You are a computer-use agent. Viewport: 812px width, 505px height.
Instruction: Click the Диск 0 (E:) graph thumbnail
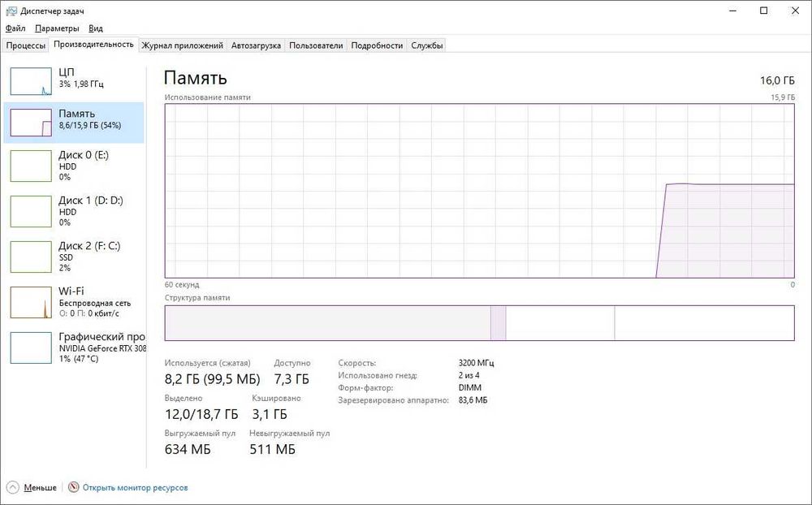pyautogui.click(x=31, y=166)
